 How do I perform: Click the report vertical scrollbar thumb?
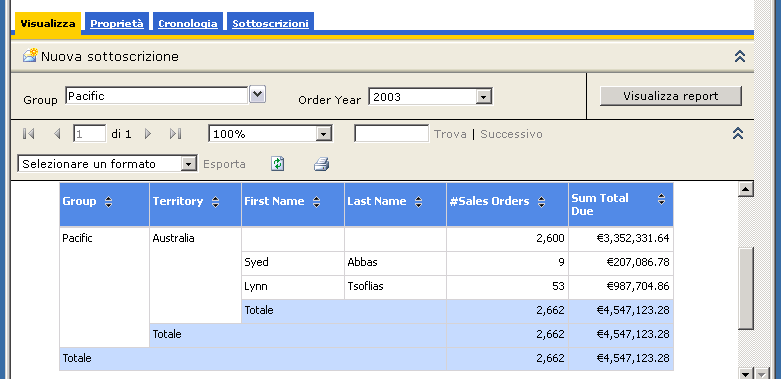coord(746,288)
